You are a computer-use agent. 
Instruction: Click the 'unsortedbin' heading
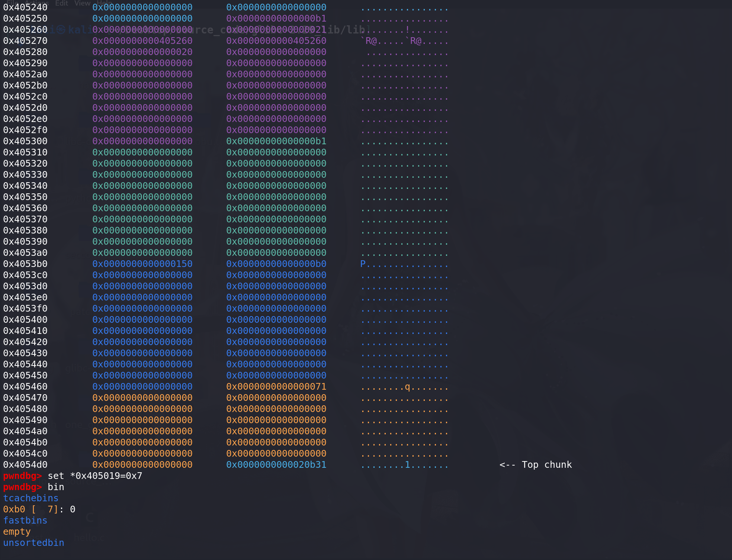[33, 543]
